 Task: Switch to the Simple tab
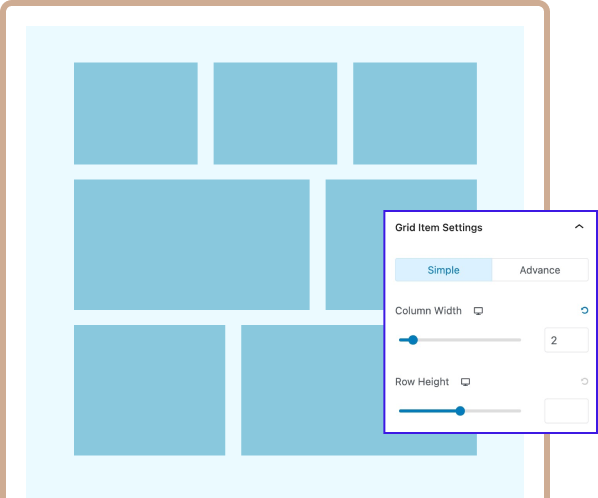click(443, 270)
